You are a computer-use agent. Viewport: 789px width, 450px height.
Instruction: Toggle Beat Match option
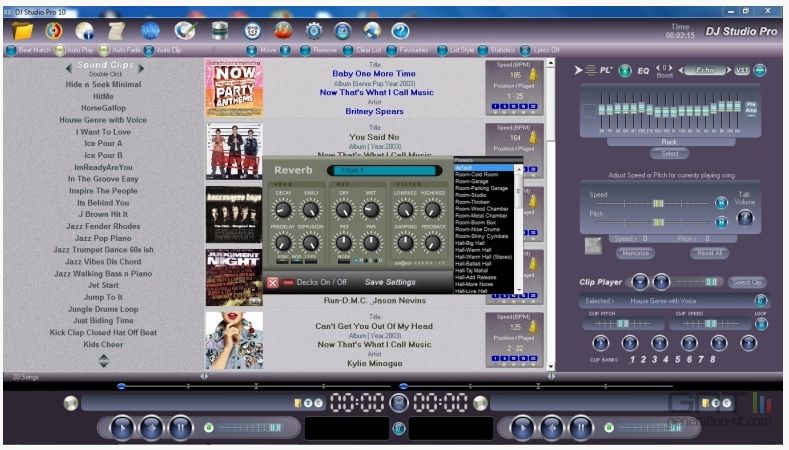11,50
